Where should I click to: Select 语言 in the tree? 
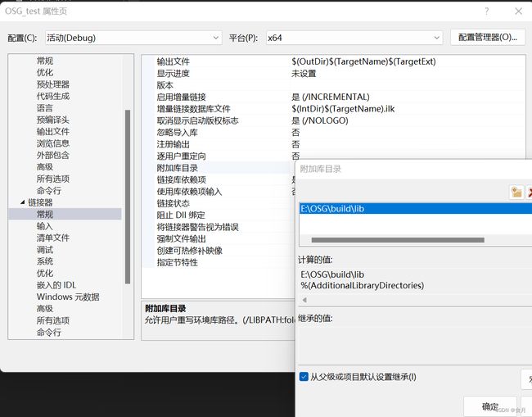pyautogui.click(x=45, y=108)
